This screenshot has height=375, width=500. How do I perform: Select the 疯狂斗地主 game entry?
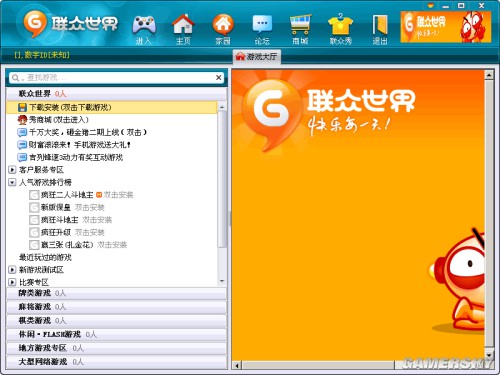point(59,220)
